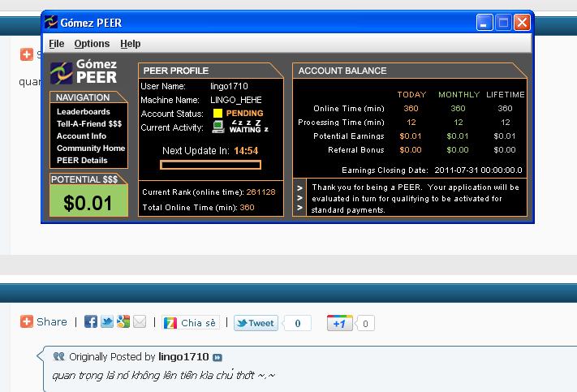Image resolution: width=577 pixels, height=392 pixels.
Task: View original post arrow icon beside lingo1710
Action: pos(217,357)
